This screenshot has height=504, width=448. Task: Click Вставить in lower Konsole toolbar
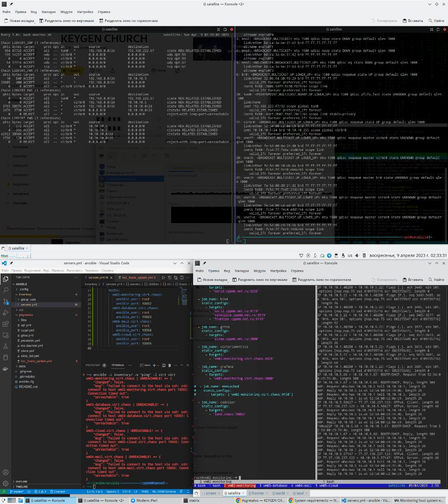413,280
